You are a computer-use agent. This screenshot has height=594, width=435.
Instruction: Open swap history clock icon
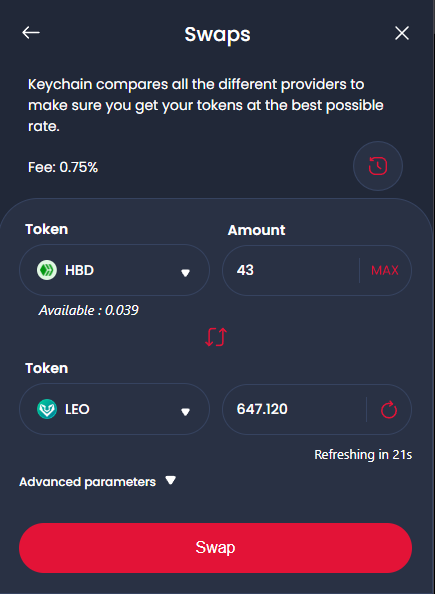pos(378,166)
